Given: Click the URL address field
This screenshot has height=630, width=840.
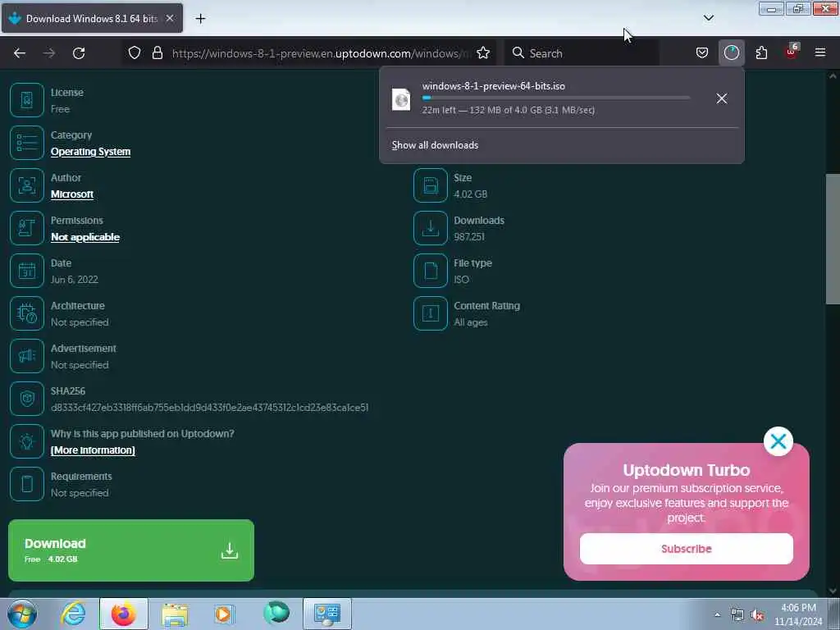Looking at the screenshot, I should coord(322,53).
